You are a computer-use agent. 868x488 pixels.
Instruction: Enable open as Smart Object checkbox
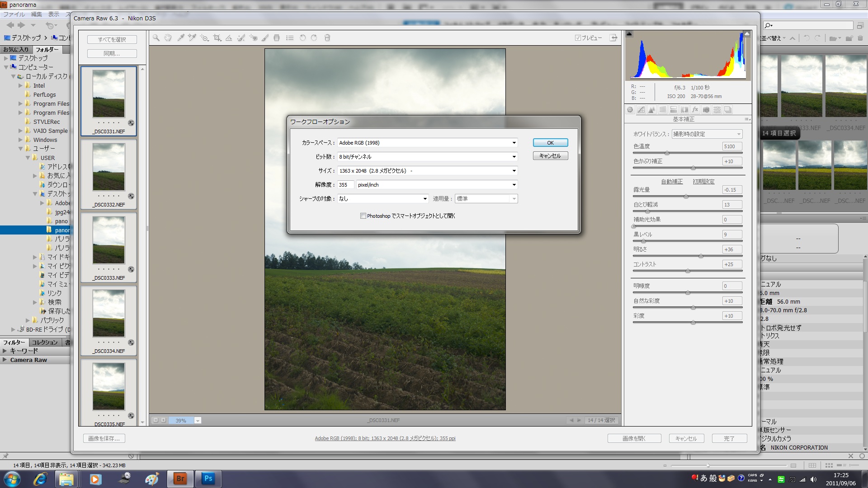coord(363,216)
